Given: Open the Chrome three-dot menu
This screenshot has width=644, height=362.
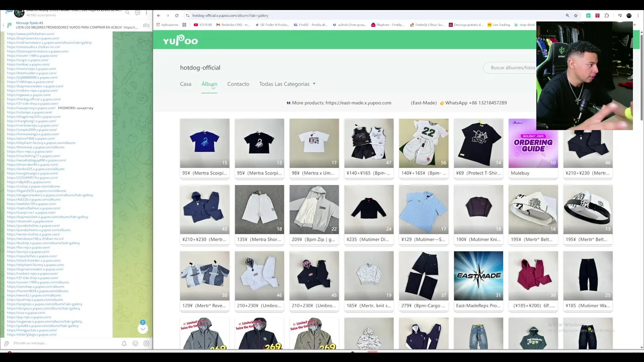Looking at the screenshot, I should [637, 16].
